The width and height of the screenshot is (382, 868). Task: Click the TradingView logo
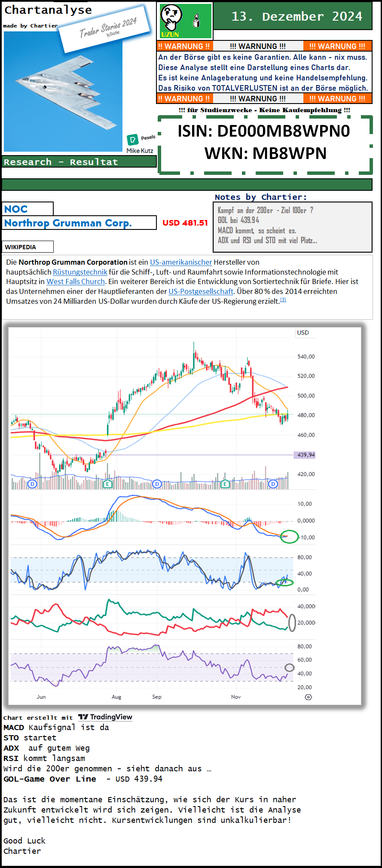click(83, 717)
